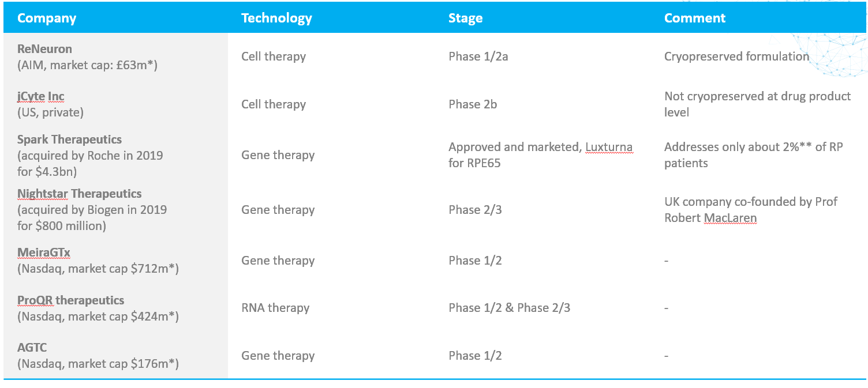The height and width of the screenshot is (388, 868).
Task: Select the AGTC company name
Action: [32, 348]
